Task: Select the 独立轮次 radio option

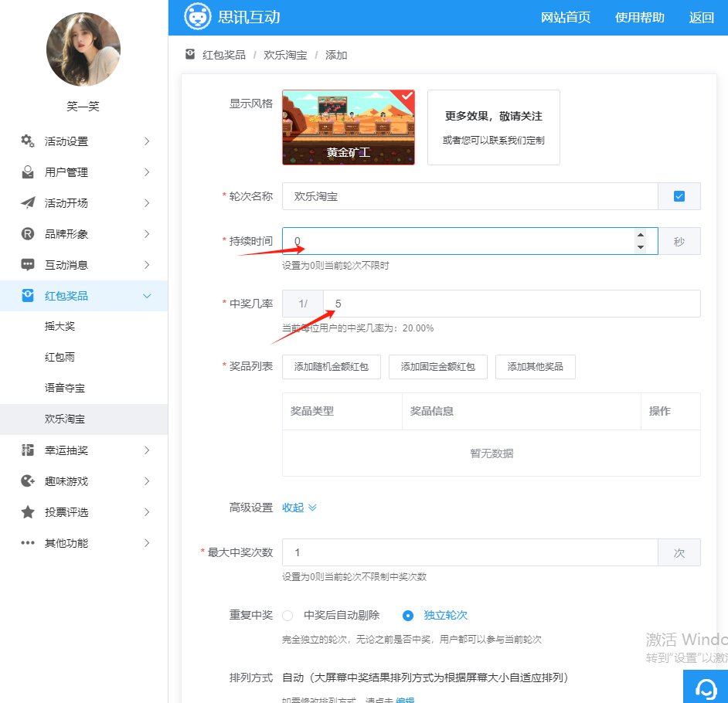Action: tap(408, 616)
